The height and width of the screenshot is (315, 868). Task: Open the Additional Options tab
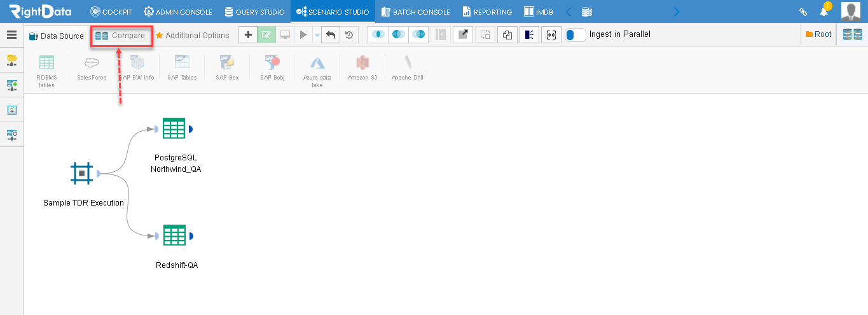click(x=193, y=36)
